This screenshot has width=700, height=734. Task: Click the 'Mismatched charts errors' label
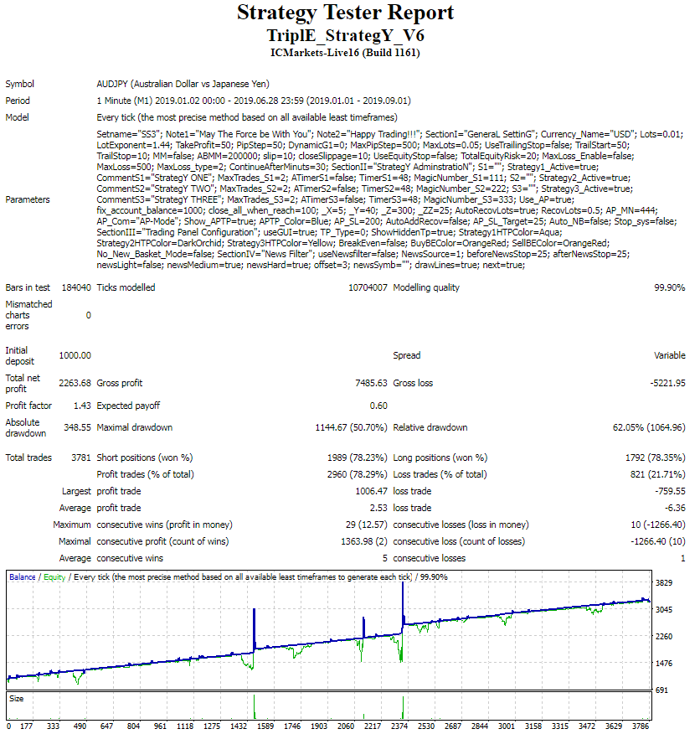click(x=28, y=315)
